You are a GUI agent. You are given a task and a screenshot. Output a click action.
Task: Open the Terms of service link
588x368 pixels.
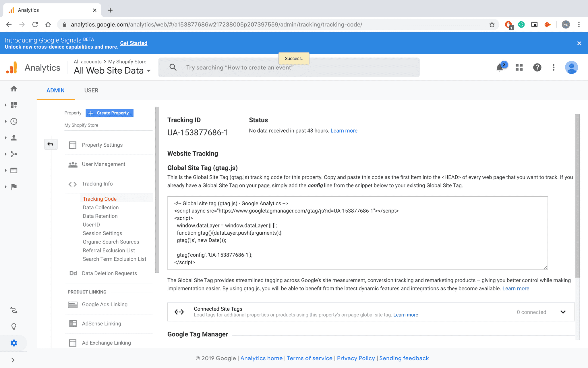310,358
